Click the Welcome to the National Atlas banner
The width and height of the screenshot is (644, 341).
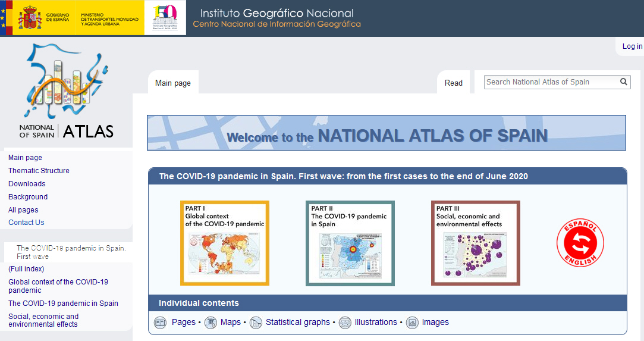pos(387,133)
